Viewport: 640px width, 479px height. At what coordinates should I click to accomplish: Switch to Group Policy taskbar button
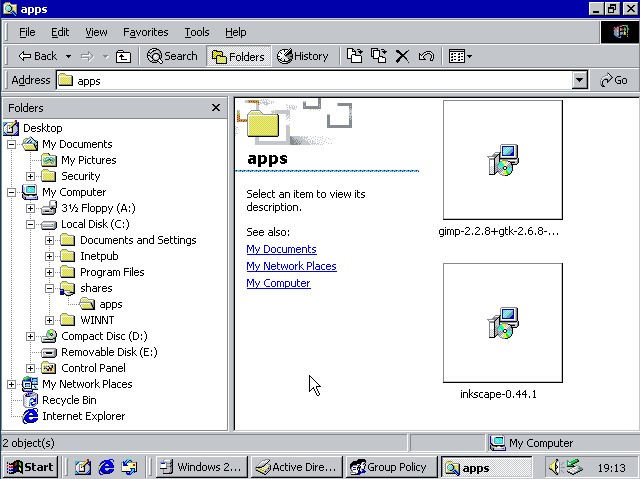391,467
